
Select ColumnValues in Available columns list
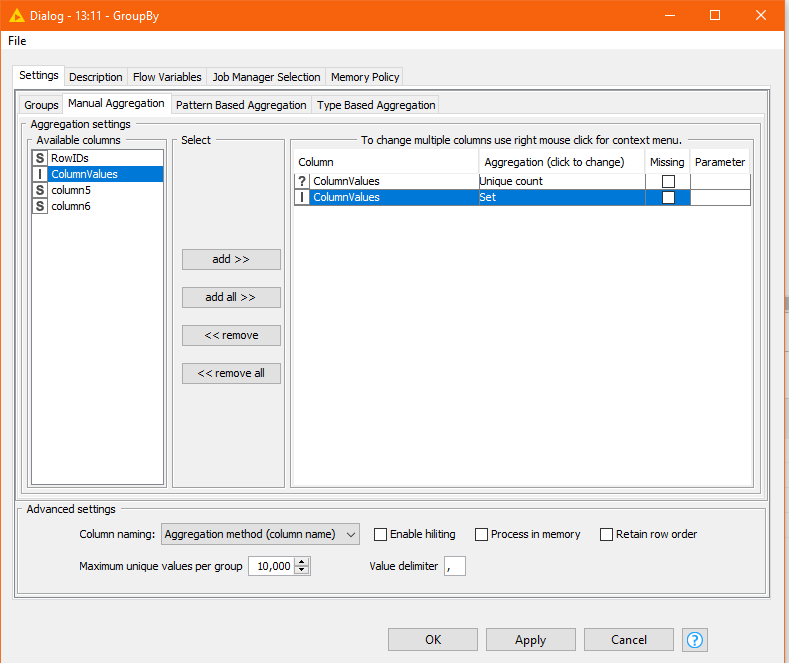(98, 174)
